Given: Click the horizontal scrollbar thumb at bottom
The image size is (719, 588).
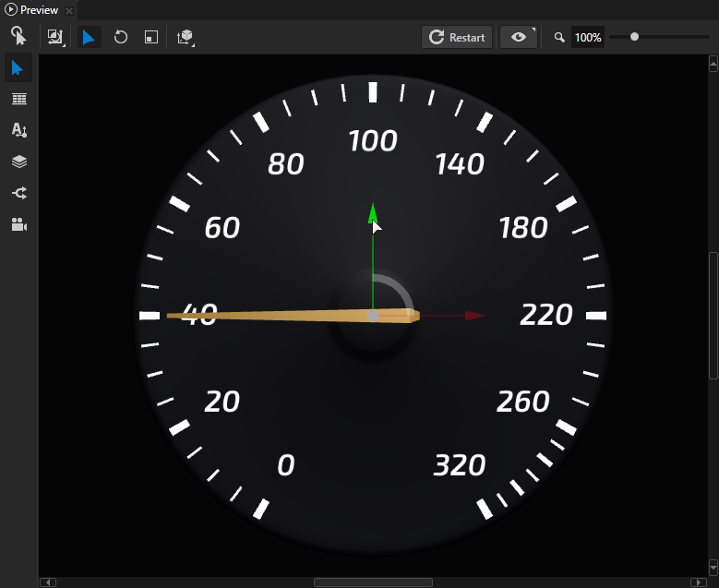Looking at the screenshot, I should coord(373,582).
